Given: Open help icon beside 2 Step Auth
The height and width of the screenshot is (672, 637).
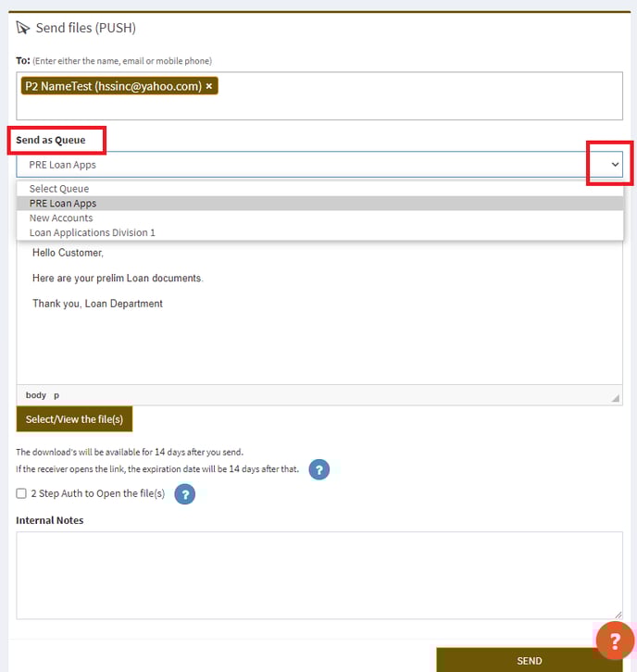Looking at the screenshot, I should [x=184, y=494].
